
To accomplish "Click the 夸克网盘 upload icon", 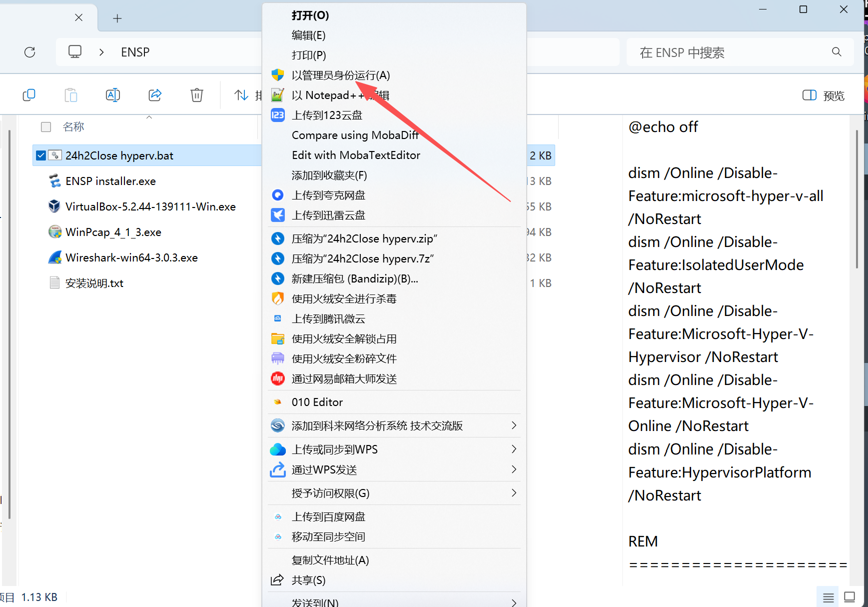I will click(278, 195).
